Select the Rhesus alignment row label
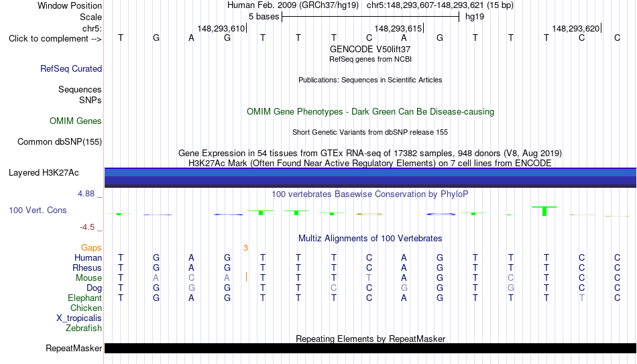637x364 pixels. 87,268
